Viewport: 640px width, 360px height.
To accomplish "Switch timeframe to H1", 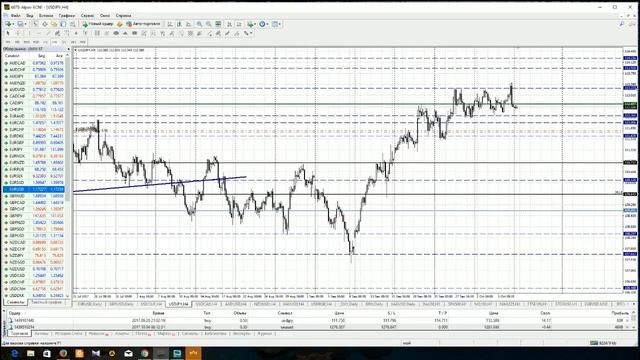I will 45,42.
